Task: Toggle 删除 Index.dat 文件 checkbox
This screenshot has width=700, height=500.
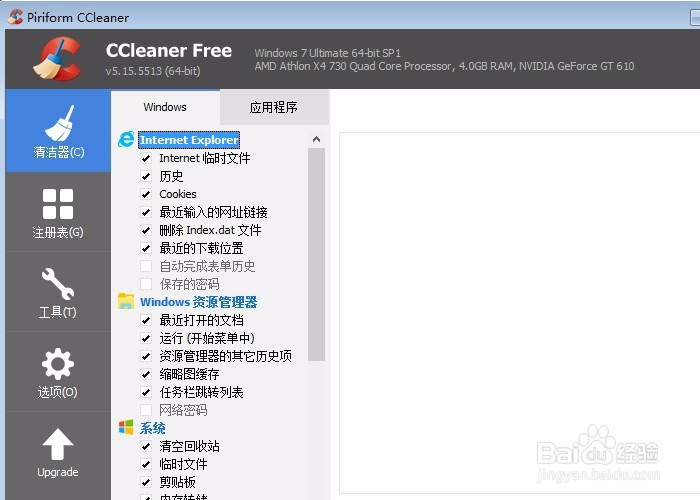Action: (x=146, y=230)
